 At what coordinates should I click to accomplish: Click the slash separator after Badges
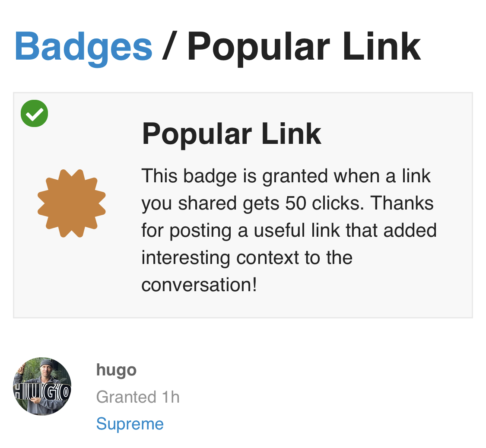coord(169,47)
